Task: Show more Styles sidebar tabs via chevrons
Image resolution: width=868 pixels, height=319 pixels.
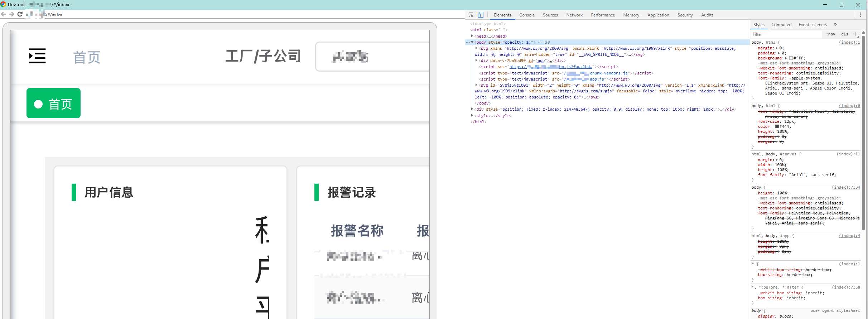Action: pyautogui.click(x=835, y=24)
